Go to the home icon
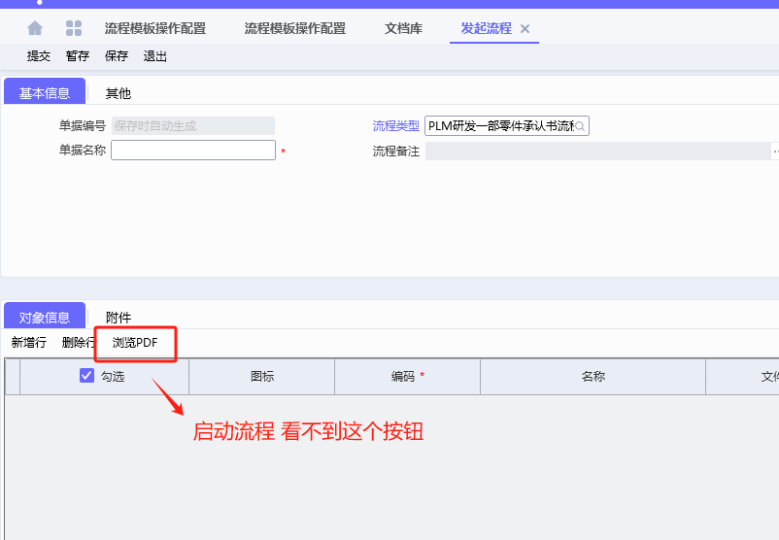Image resolution: width=779 pixels, height=540 pixels. pos(35,28)
